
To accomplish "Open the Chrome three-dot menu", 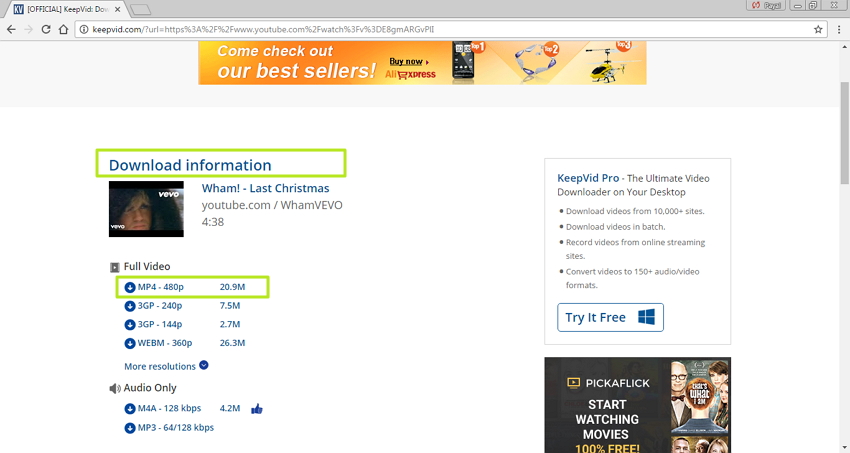I will (x=839, y=29).
